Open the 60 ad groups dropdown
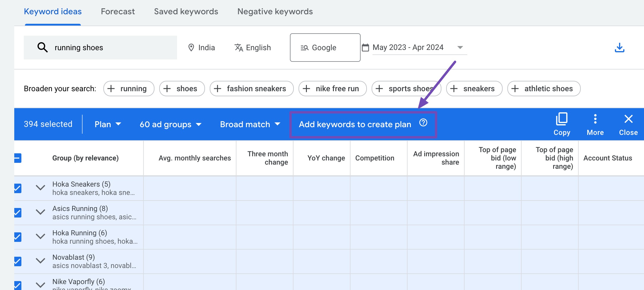The image size is (644, 290). [171, 124]
